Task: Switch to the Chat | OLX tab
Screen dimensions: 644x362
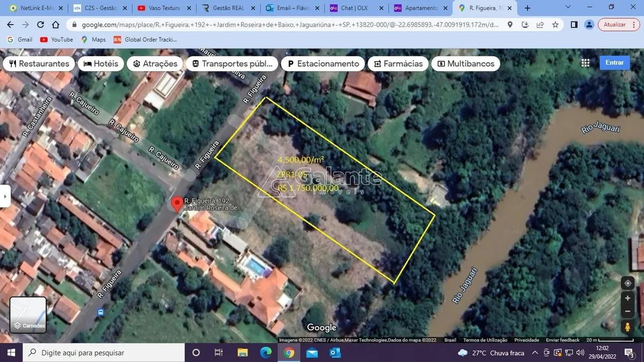Action: [x=355, y=8]
